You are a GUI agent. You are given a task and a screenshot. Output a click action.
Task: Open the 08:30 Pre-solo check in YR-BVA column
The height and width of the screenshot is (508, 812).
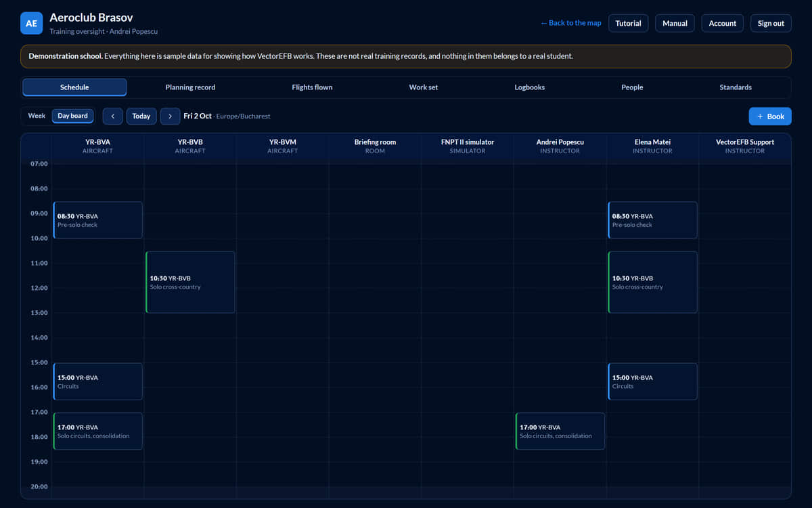coord(98,220)
